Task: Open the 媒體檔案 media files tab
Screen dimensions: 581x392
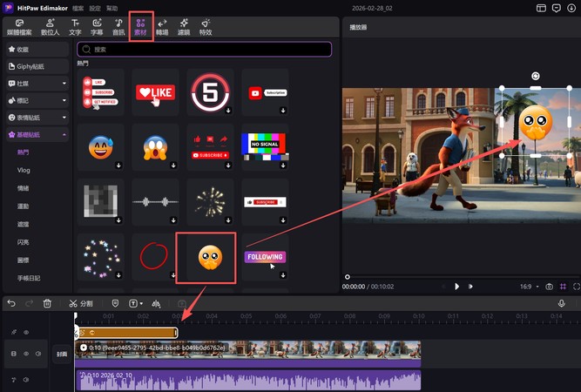Action: click(19, 27)
